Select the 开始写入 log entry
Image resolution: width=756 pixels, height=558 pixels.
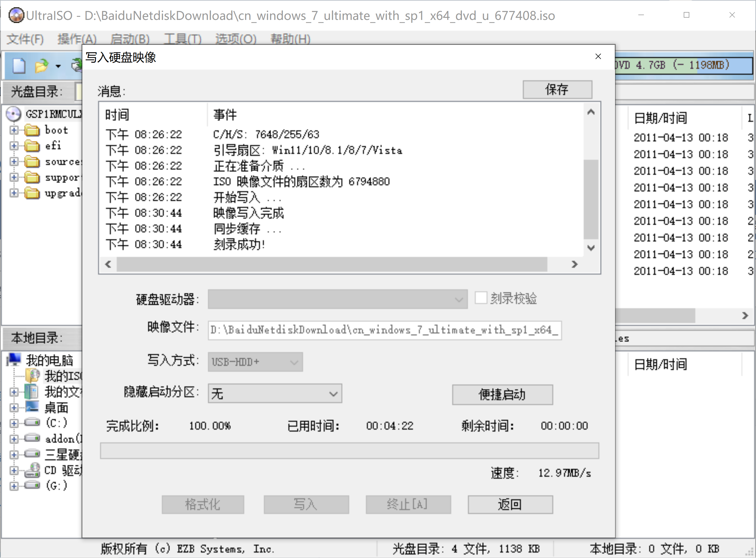point(247,197)
